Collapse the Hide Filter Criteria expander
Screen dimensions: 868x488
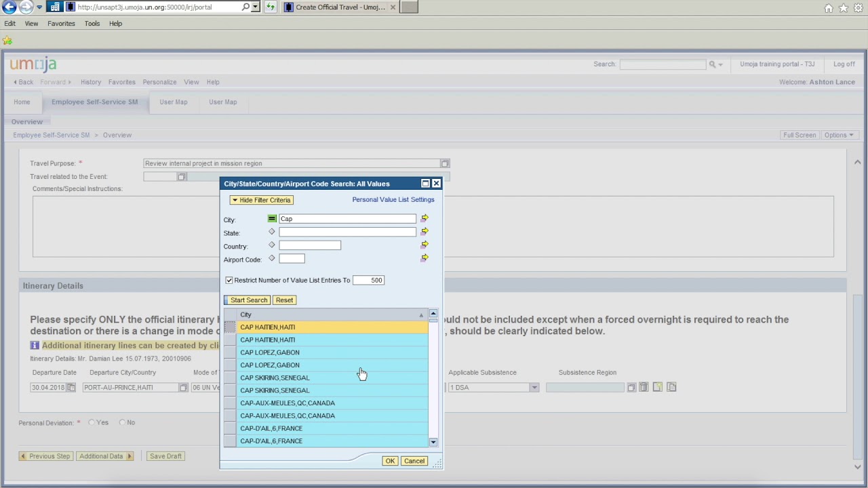point(261,200)
